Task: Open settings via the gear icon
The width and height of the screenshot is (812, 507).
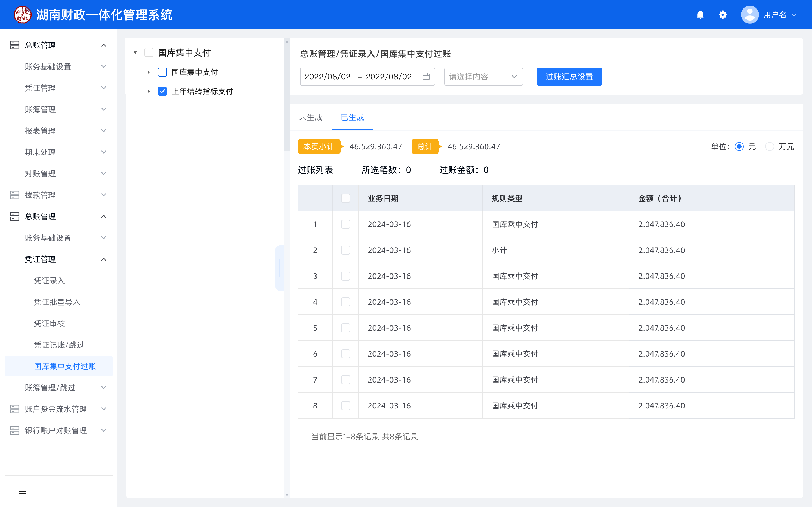Action: tap(723, 15)
